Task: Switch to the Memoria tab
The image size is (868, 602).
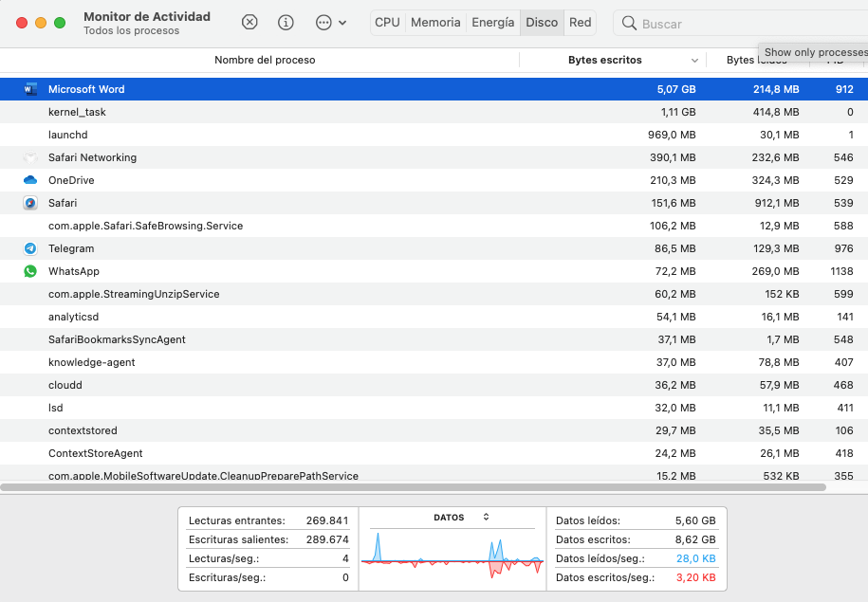Action: coord(435,23)
